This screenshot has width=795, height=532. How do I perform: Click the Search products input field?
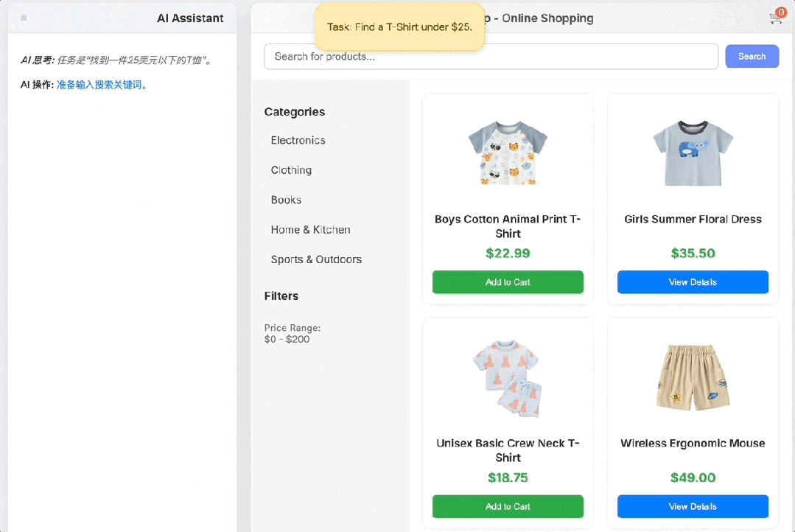(491, 57)
